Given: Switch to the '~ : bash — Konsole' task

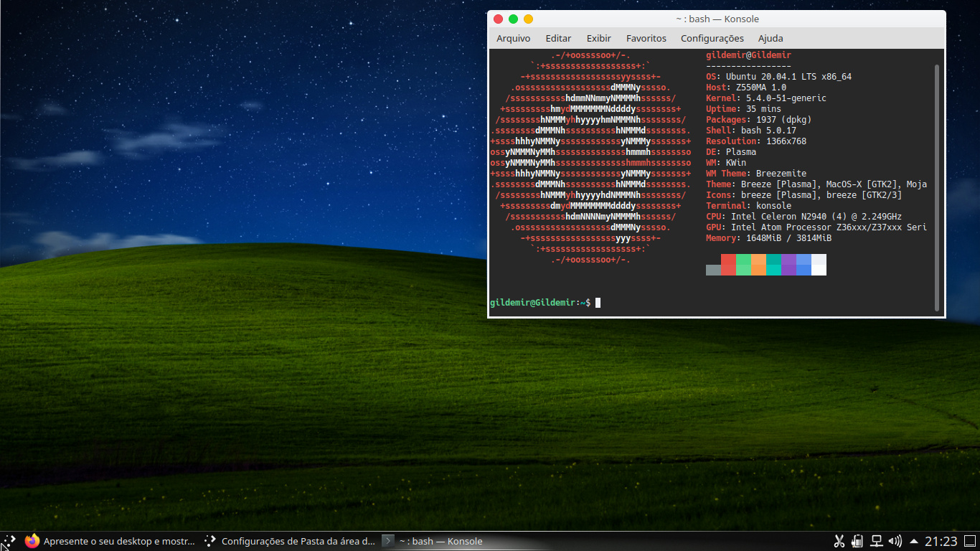Looking at the screenshot, I should click(x=432, y=541).
